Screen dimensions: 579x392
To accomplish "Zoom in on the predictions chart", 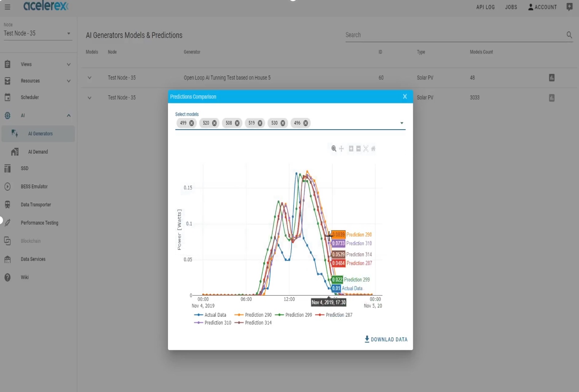I will point(351,149).
